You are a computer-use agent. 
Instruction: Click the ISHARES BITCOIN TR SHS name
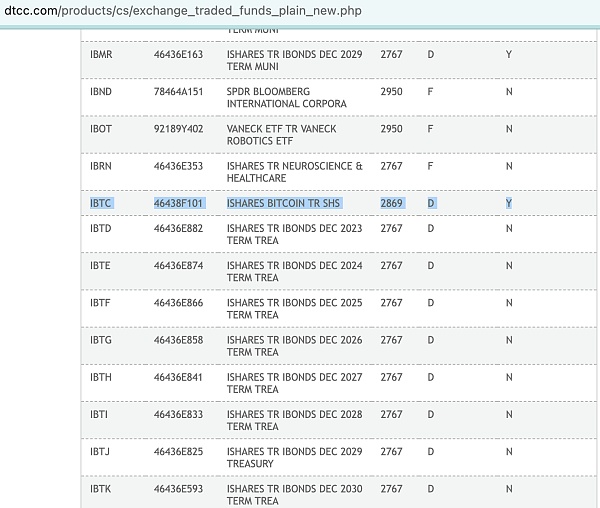coord(284,203)
